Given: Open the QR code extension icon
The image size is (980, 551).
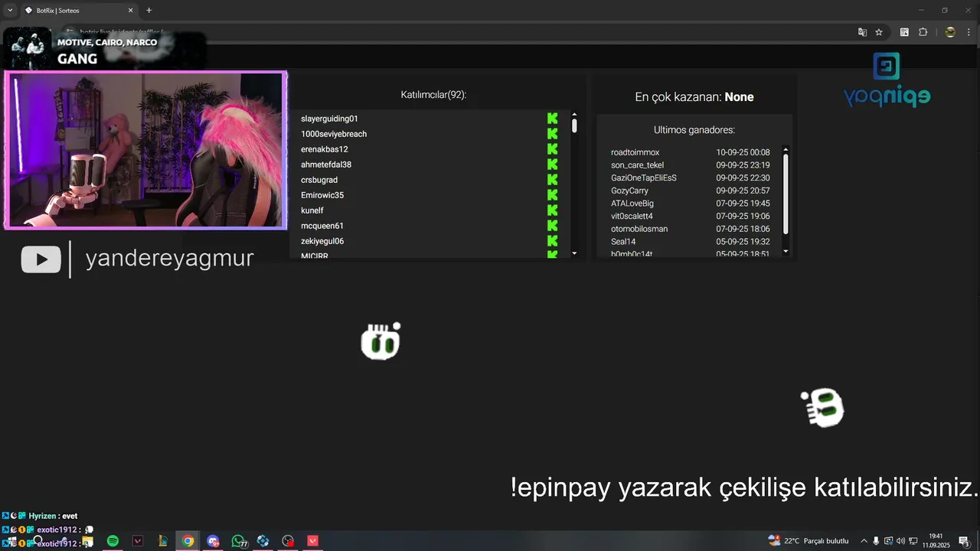Looking at the screenshot, I should coord(904,32).
